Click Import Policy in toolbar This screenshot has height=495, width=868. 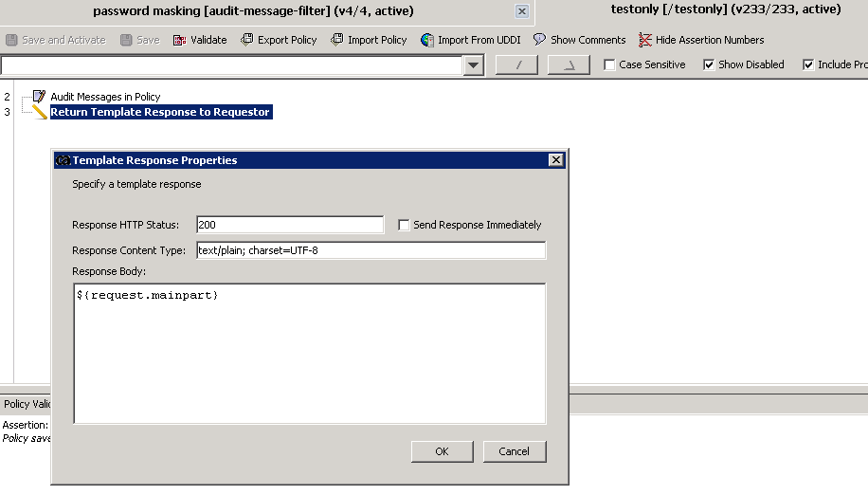click(x=369, y=40)
